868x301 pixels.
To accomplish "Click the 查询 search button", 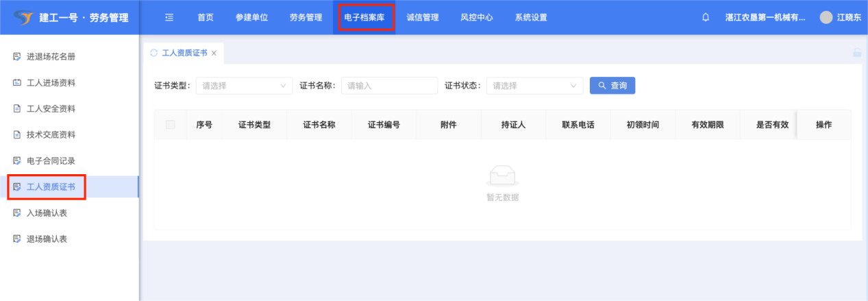I will (612, 86).
